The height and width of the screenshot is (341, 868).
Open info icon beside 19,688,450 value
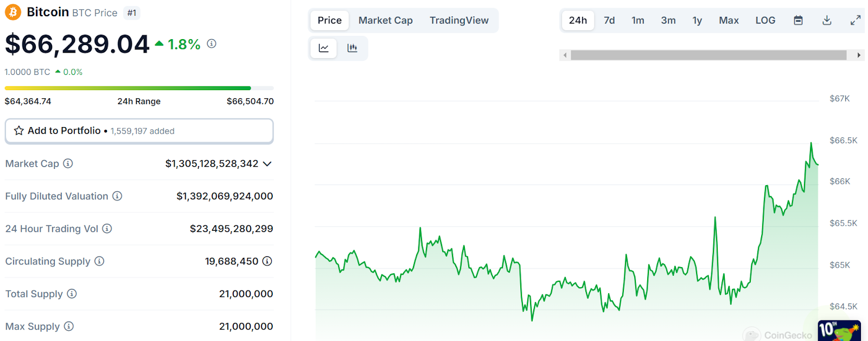click(267, 261)
